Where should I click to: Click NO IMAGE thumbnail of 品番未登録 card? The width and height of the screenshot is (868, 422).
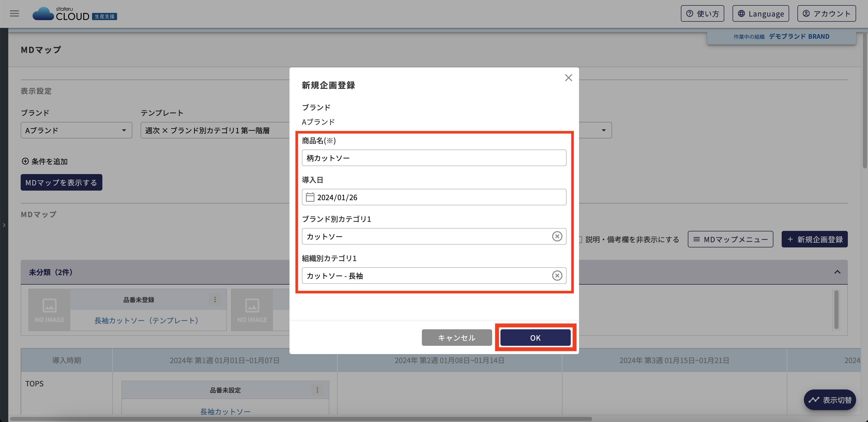click(50, 310)
